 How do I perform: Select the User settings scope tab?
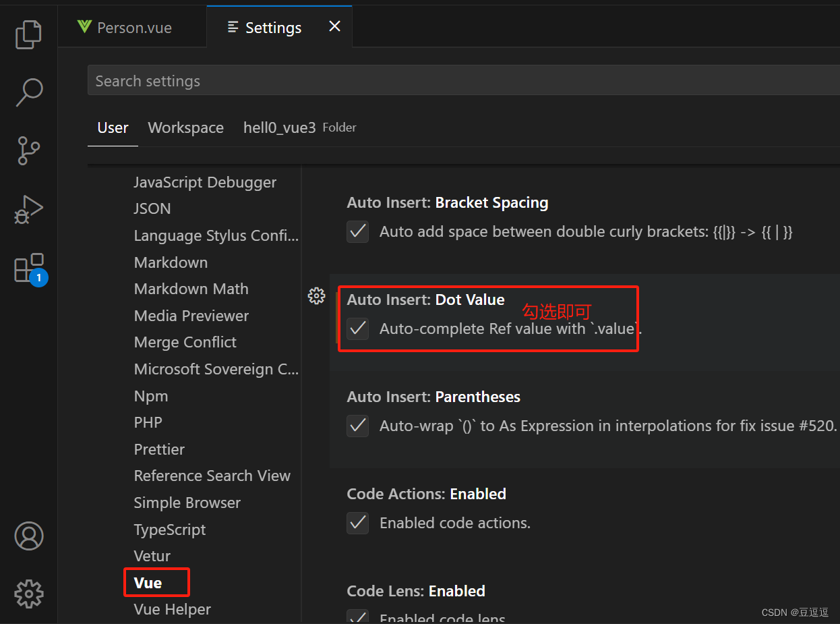point(113,127)
